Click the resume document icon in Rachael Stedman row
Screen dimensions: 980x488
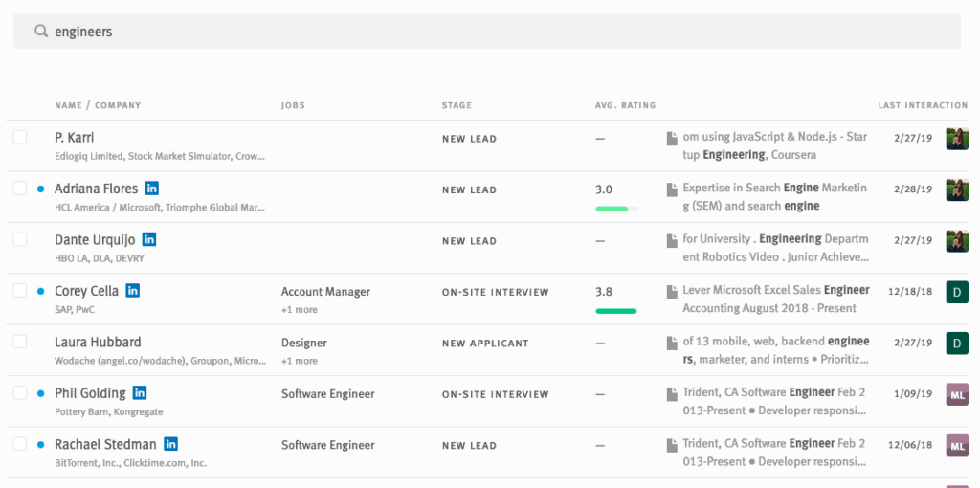(x=672, y=446)
